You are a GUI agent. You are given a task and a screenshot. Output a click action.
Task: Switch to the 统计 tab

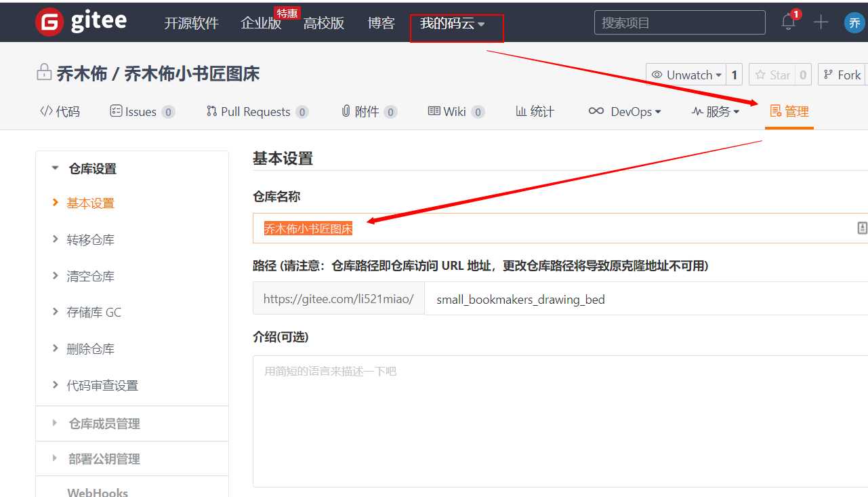pyautogui.click(x=535, y=112)
